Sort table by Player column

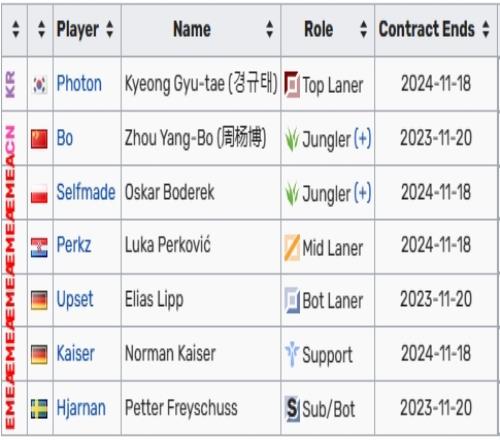[x=110, y=29]
